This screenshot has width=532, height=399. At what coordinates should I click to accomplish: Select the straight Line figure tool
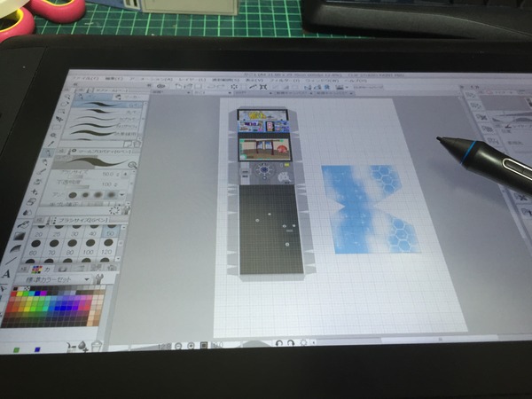pyautogui.click(x=11, y=261)
